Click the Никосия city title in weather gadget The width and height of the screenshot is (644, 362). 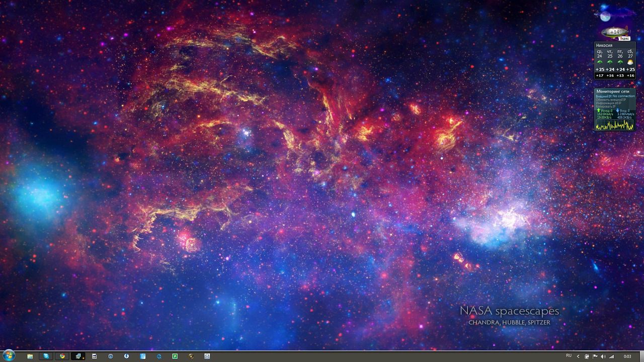pyautogui.click(x=604, y=46)
